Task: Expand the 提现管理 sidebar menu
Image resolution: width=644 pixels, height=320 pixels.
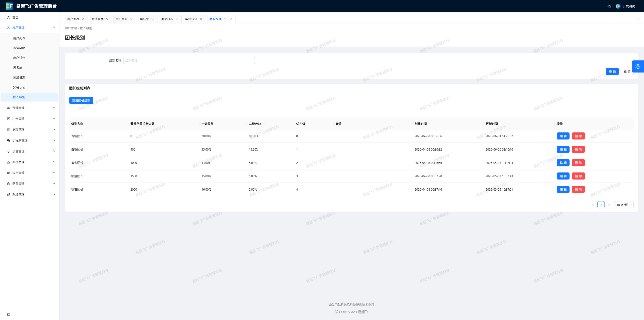Action: (x=29, y=130)
